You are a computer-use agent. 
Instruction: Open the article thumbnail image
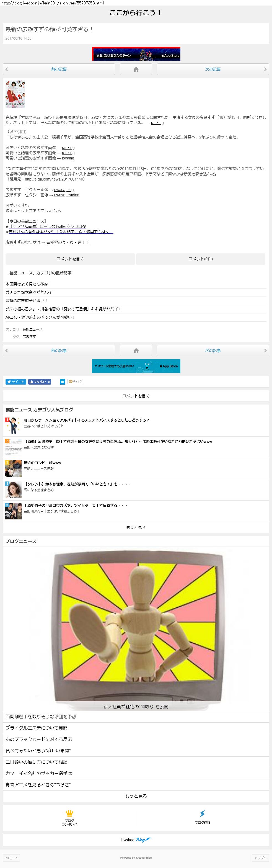15,94
